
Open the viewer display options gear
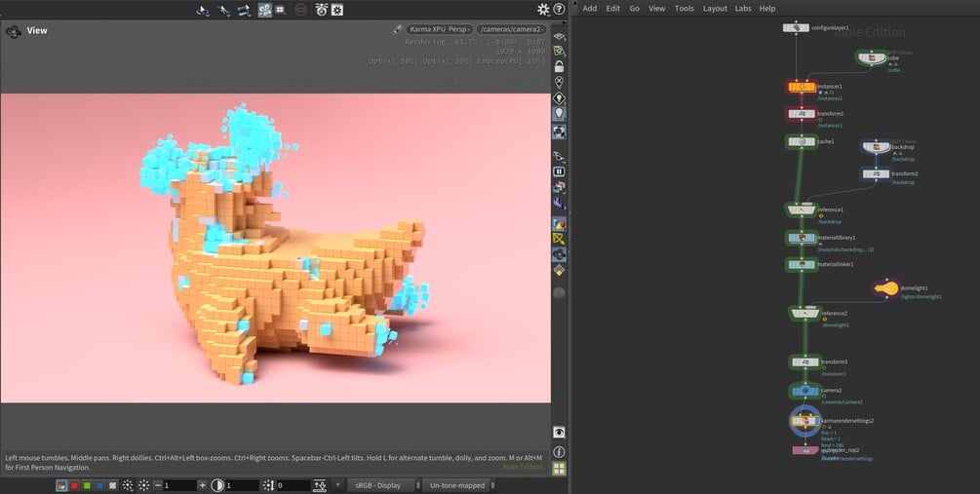[x=543, y=10]
